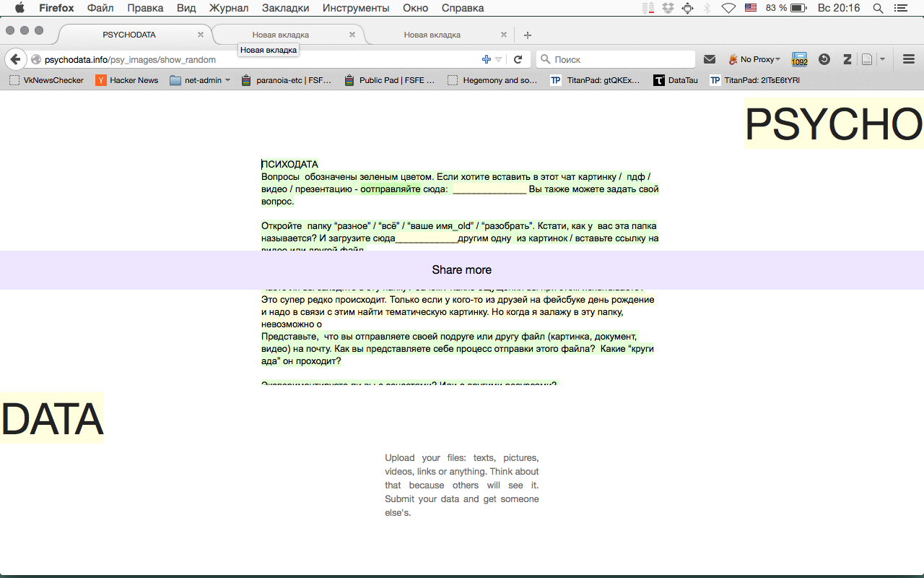
Task: Open a new tab with plus button
Action: click(528, 35)
